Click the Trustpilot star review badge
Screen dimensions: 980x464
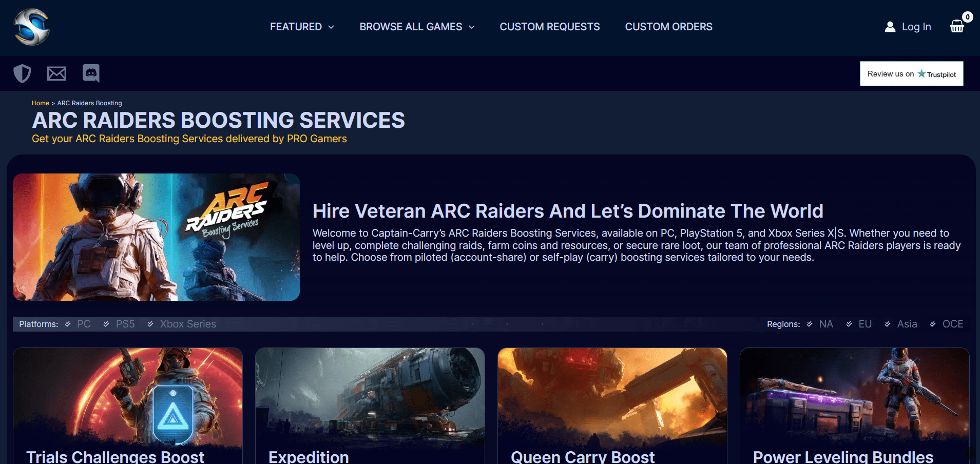tap(911, 74)
